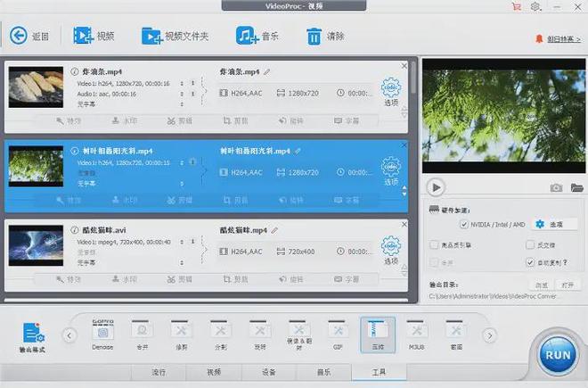Clear the list with the 清除 trash icon
The width and height of the screenshot is (588, 388).
pos(314,37)
